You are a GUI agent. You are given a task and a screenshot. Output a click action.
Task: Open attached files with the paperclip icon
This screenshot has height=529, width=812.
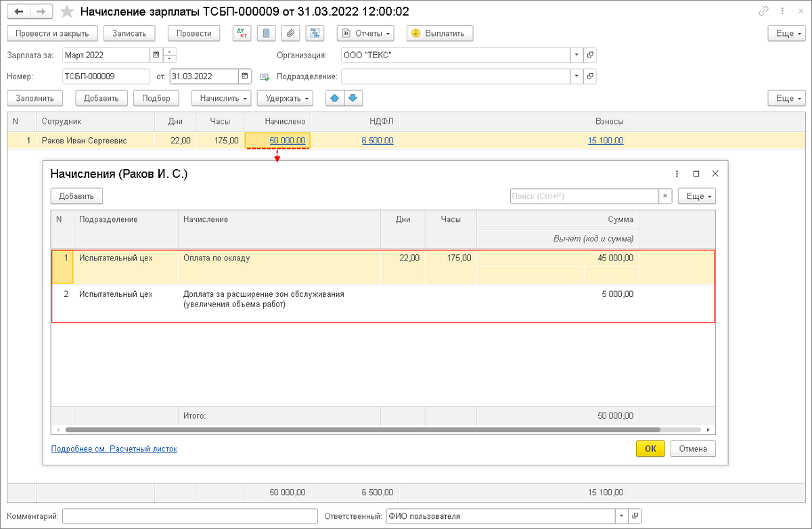coord(290,33)
